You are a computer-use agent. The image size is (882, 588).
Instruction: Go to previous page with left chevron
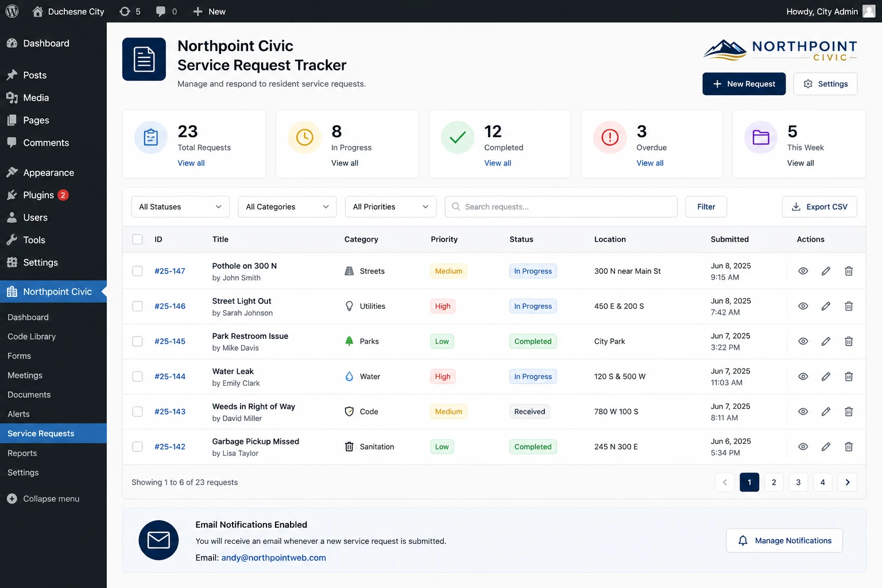tap(725, 482)
